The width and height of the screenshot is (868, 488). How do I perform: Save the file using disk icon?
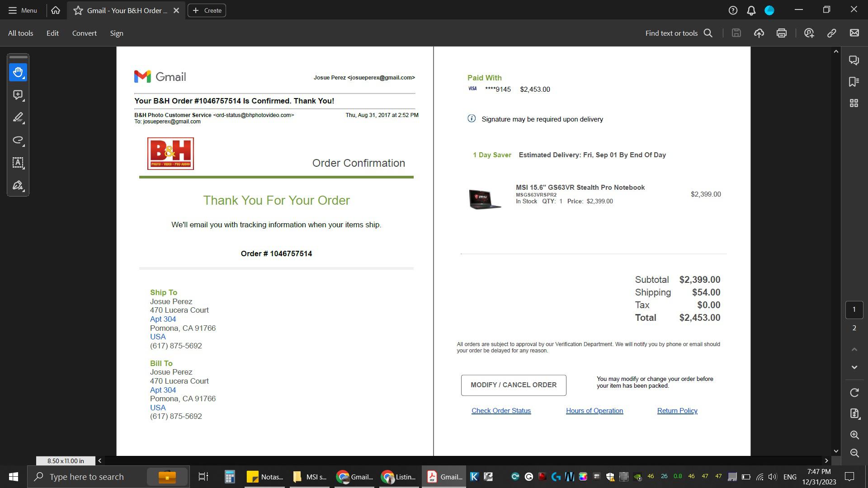(x=736, y=33)
